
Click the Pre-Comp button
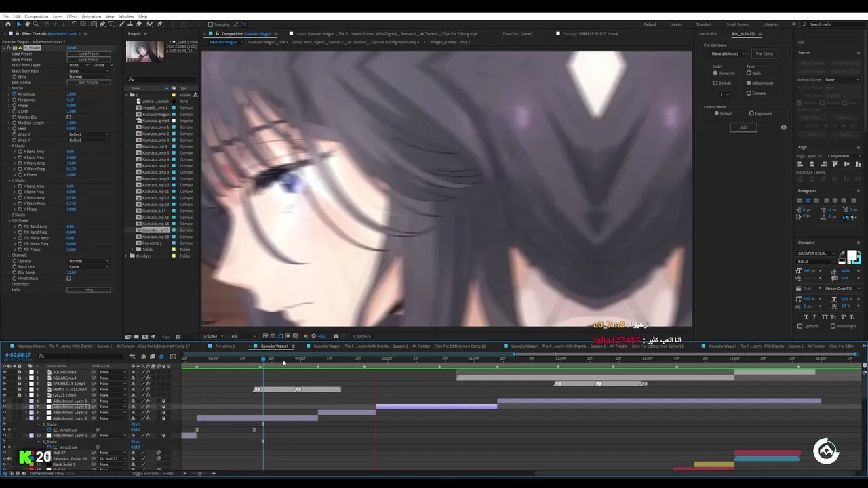[764, 54]
